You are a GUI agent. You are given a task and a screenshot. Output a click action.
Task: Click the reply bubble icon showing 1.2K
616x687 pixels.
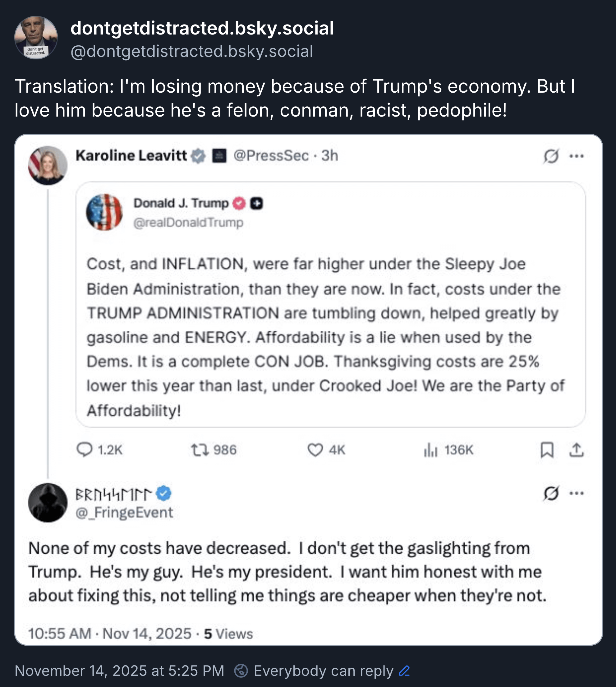click(85, 450)
